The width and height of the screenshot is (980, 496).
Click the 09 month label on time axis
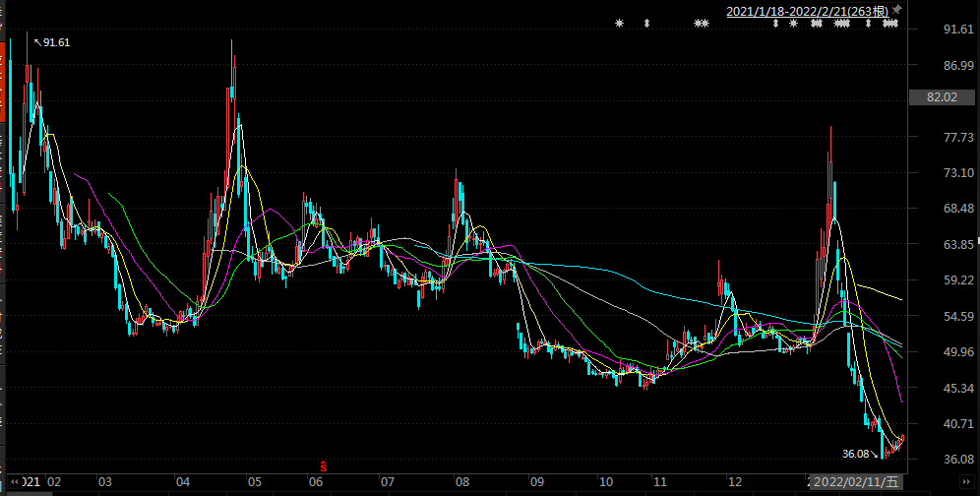click(535, 482)
